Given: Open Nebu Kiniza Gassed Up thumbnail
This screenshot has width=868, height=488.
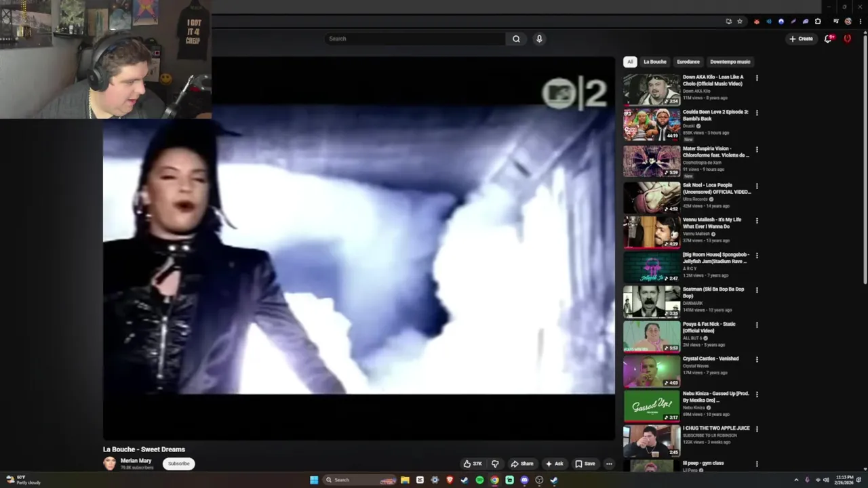Looking at the screenshot, I should coord(652,405).
